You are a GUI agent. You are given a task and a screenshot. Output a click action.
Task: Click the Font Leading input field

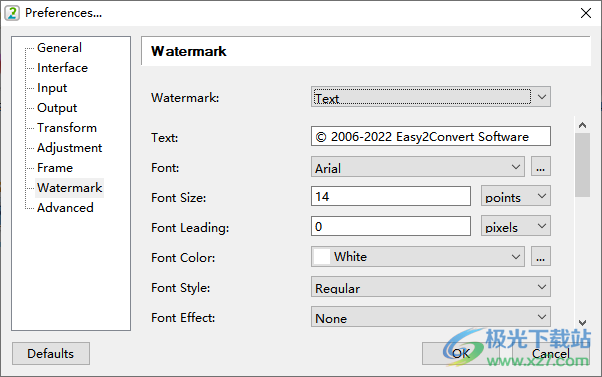(391, 226)
